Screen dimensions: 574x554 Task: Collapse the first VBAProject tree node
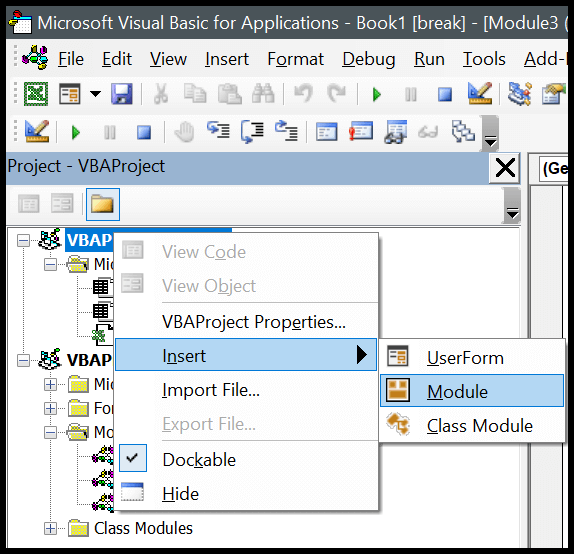tap(23, 241)
